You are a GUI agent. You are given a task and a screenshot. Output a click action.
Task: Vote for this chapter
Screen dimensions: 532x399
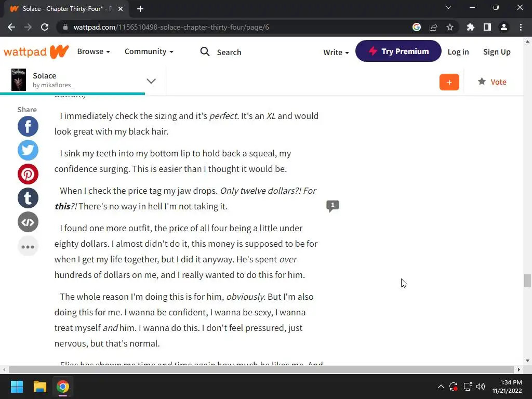492,82
